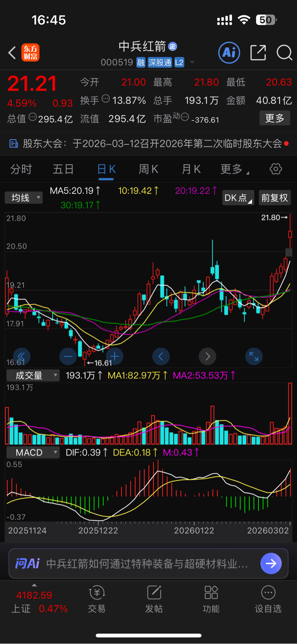Tap the 20260122 date marker
297x644 pixels.
pyautogui.click(x=194, y=531)
